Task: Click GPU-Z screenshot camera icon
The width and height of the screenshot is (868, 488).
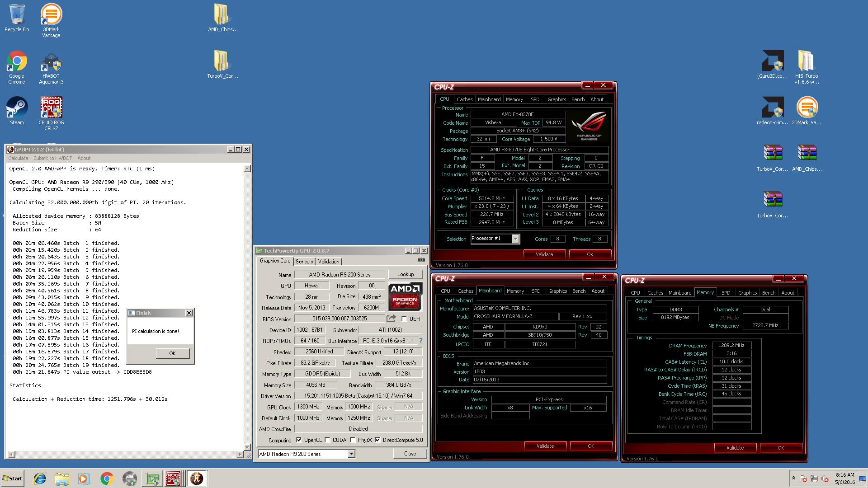Action: tap(421, 260)
